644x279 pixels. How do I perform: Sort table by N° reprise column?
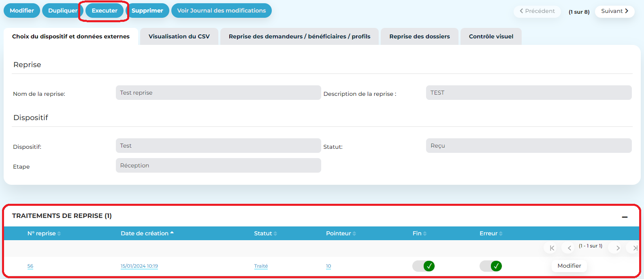(x=44, y=233)
